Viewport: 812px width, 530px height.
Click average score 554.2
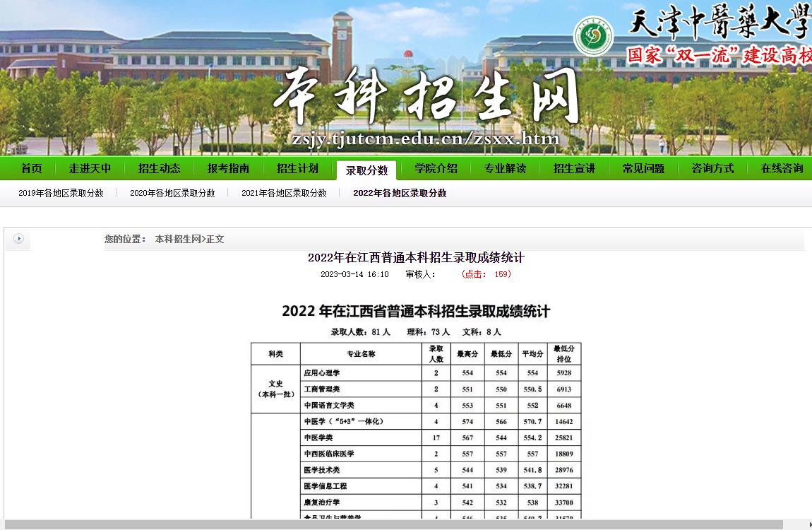point(532,438)
